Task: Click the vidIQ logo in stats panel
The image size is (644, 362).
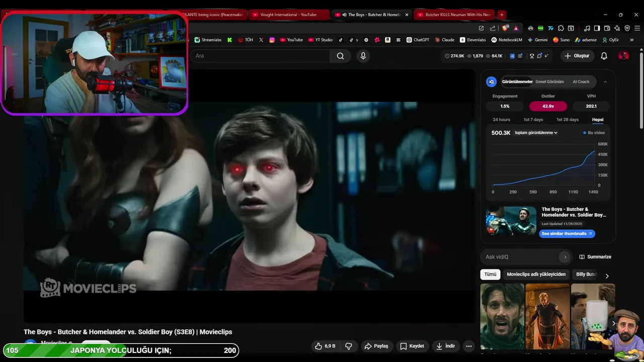Action: tap(492, 81)
